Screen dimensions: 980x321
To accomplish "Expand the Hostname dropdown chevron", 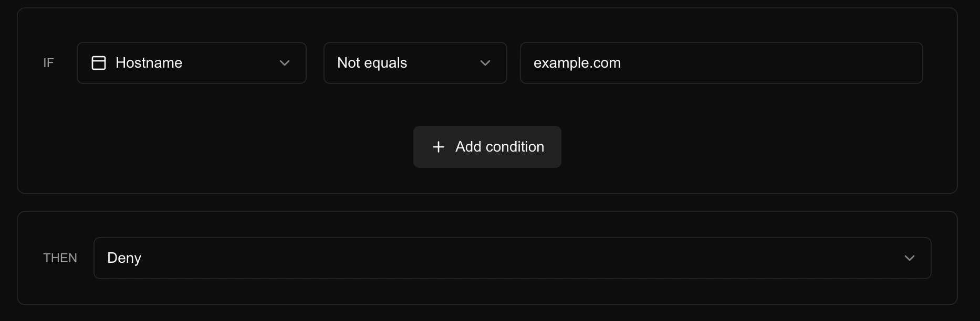I will pyautogui.click(x=285, y=63).
